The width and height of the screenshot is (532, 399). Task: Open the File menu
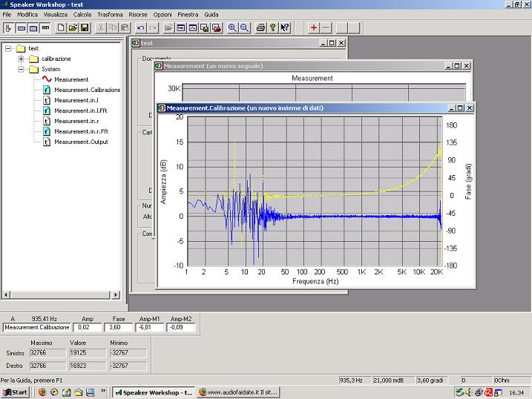[x=7, y=15]
